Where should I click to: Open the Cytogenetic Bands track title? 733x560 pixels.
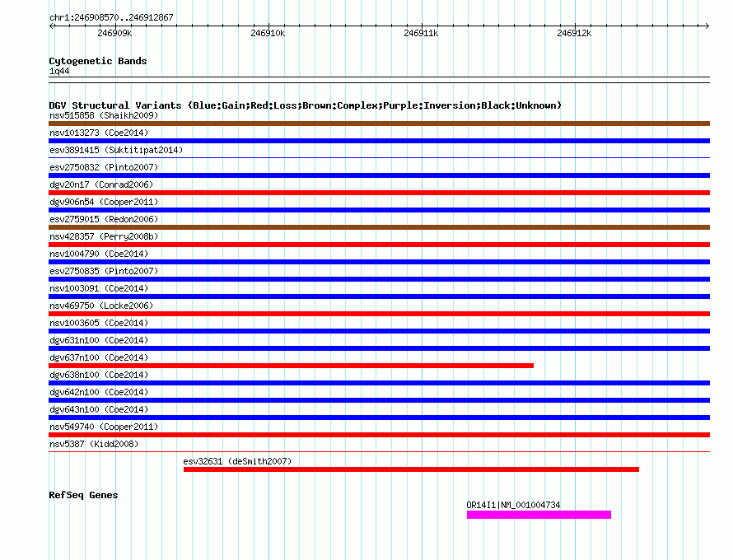pyautogui.click(x=98, y=61)
